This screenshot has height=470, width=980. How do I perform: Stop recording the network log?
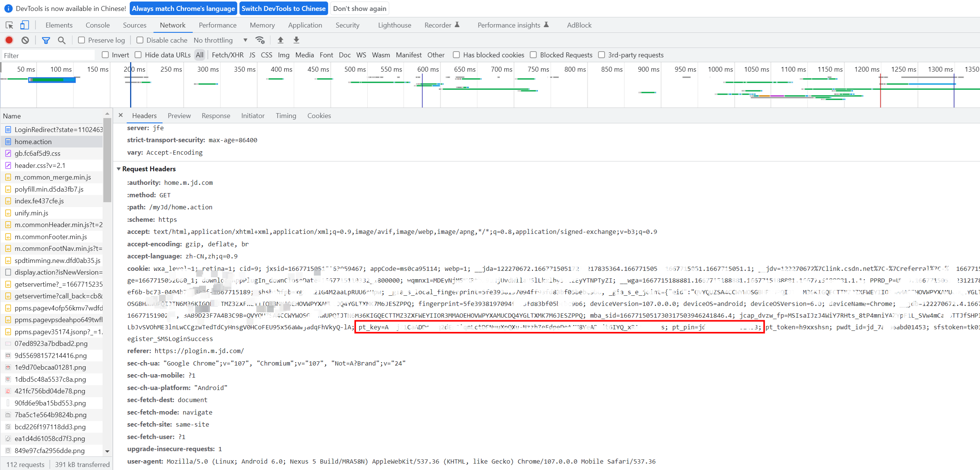pos(9,40)
